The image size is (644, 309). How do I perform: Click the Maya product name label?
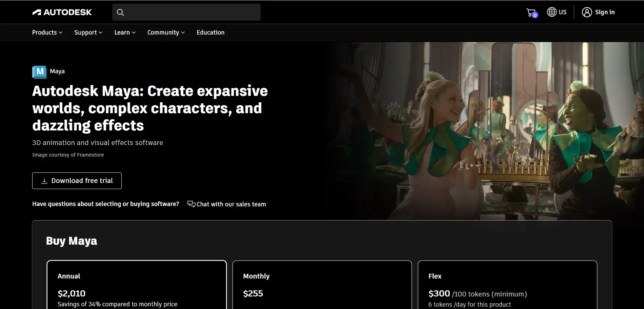[57, 71]
